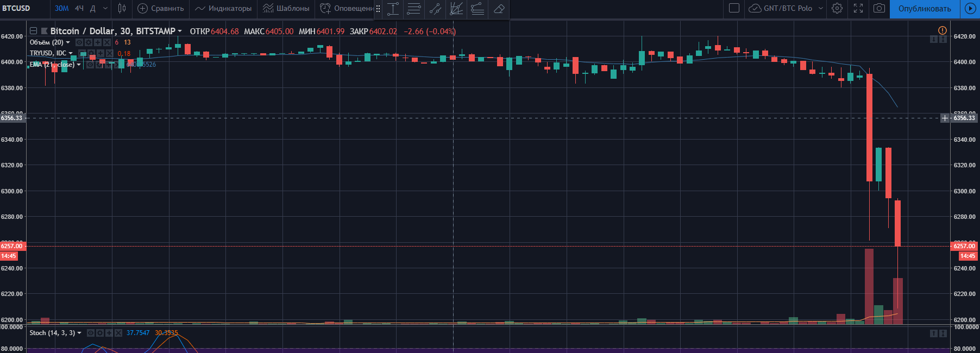Select the layout square icon in the toolbar
Viewport: 980px width, 353px height.
click(734, 8)
